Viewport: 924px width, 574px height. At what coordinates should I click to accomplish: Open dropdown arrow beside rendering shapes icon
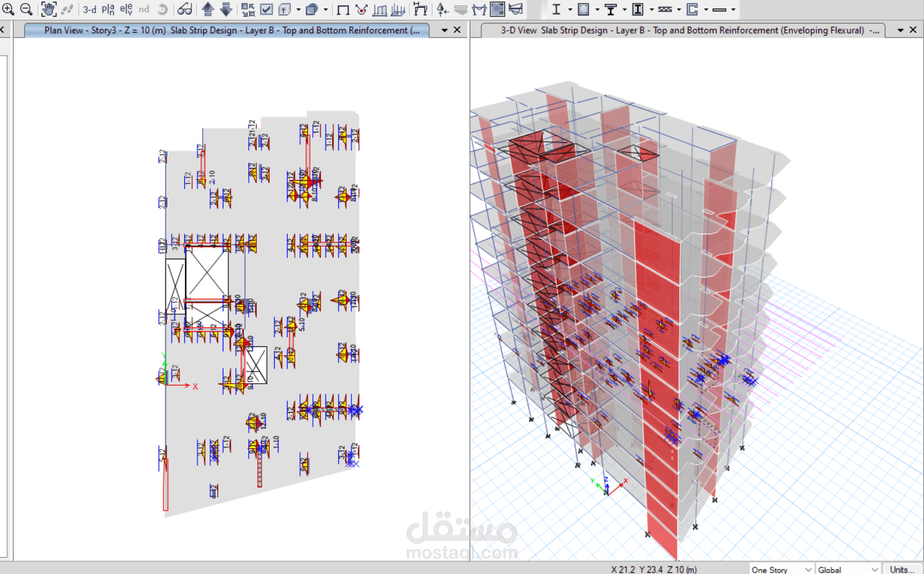tap(326, 10)
